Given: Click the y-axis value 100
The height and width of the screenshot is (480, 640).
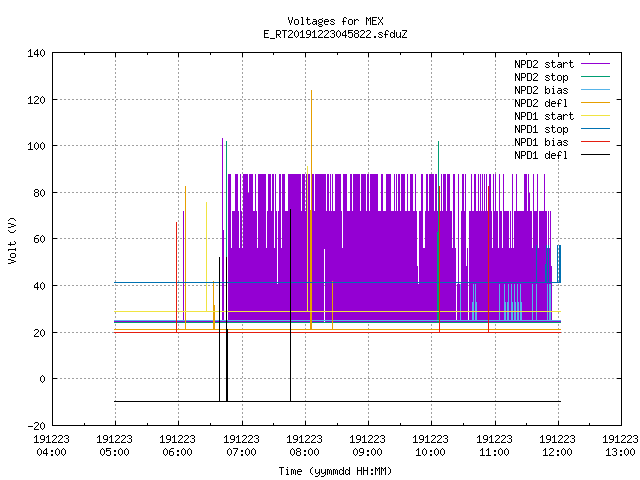Looking at the screenshot, I should point(36,146).
